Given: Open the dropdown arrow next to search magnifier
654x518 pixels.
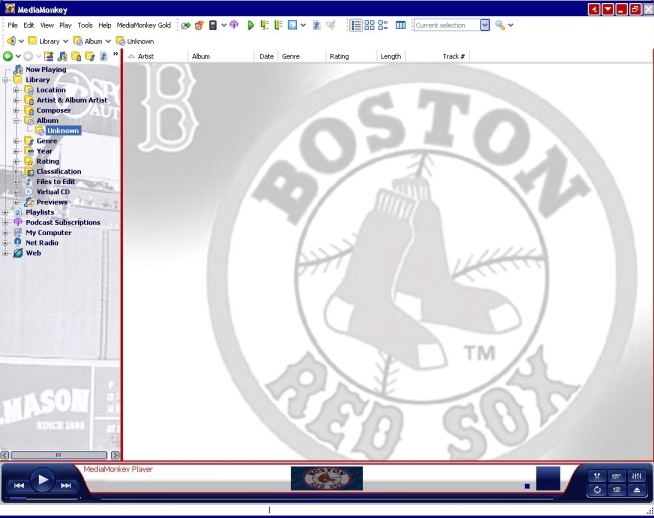Looking at the screenshot, I should (511, 25).
